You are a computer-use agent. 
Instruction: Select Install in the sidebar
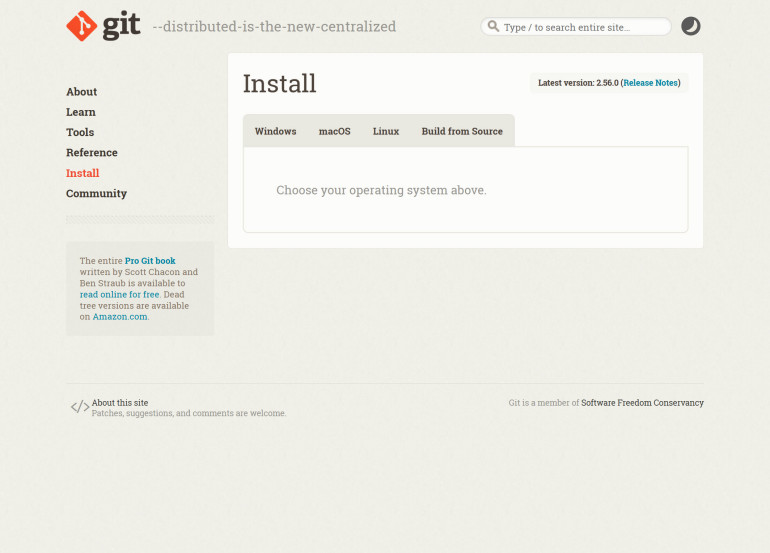click(x=82, y=173)
